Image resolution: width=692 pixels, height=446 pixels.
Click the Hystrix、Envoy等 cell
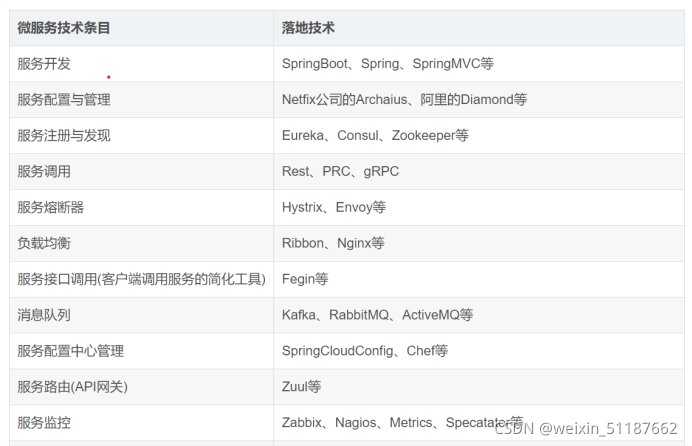click(334, 208)
